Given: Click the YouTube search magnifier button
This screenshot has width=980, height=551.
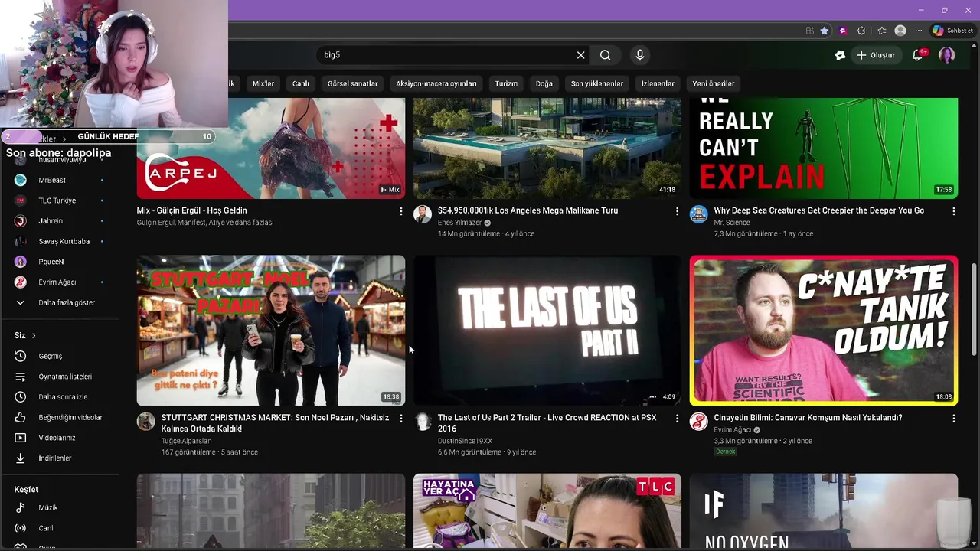Looking at the screenshot, I should tap(605, 55).
